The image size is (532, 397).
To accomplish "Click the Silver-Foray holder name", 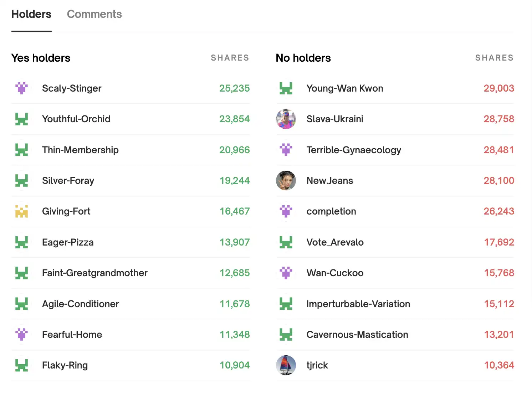I will click(x=68, y=181).
